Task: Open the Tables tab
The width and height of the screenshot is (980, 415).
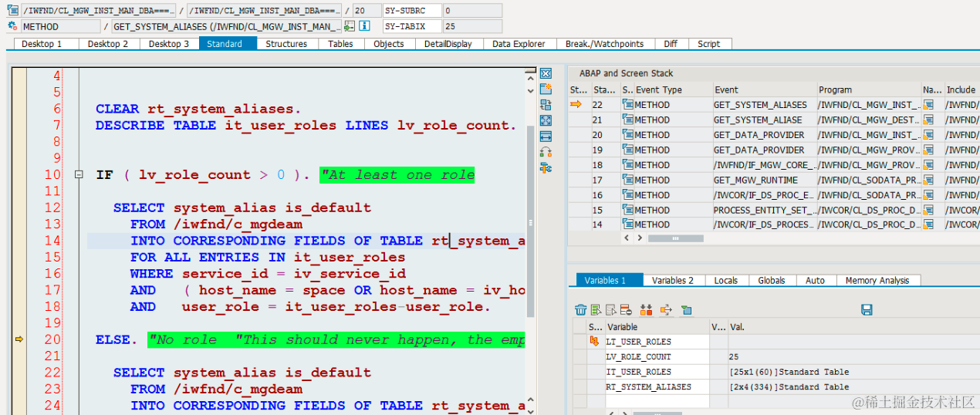Action: coord(340,44)
